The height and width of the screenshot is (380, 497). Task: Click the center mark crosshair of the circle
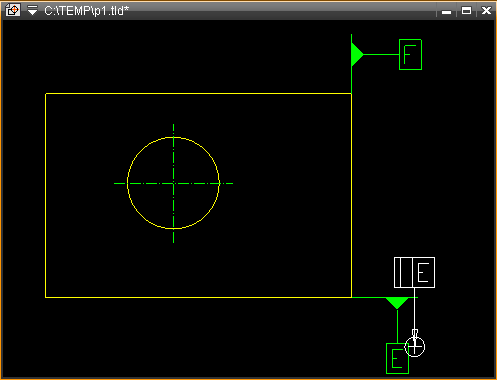click(x=173, y=183)
